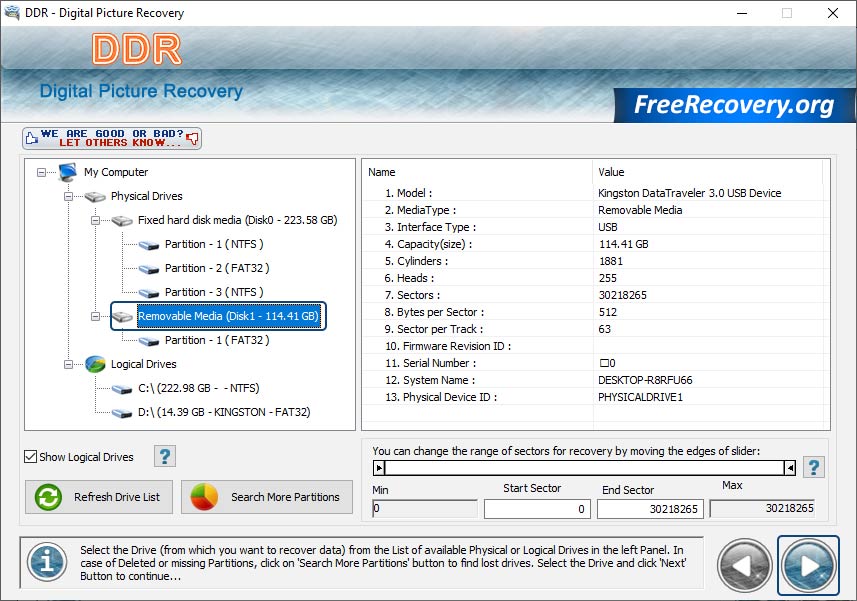Proceed with the Next right arrow button

click(x=808, y=565)
